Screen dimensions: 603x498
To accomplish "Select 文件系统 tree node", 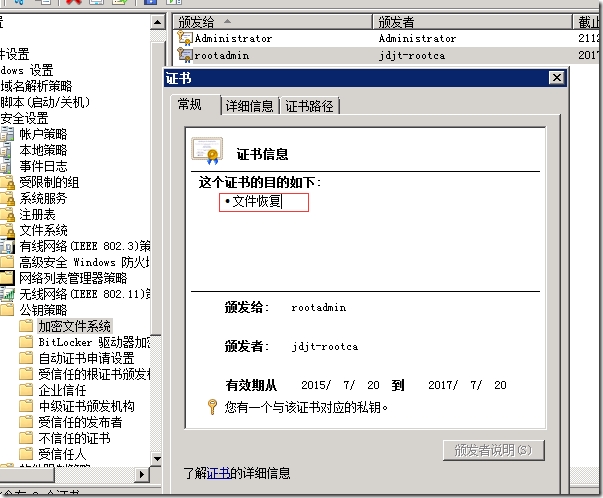I will 43,230.
